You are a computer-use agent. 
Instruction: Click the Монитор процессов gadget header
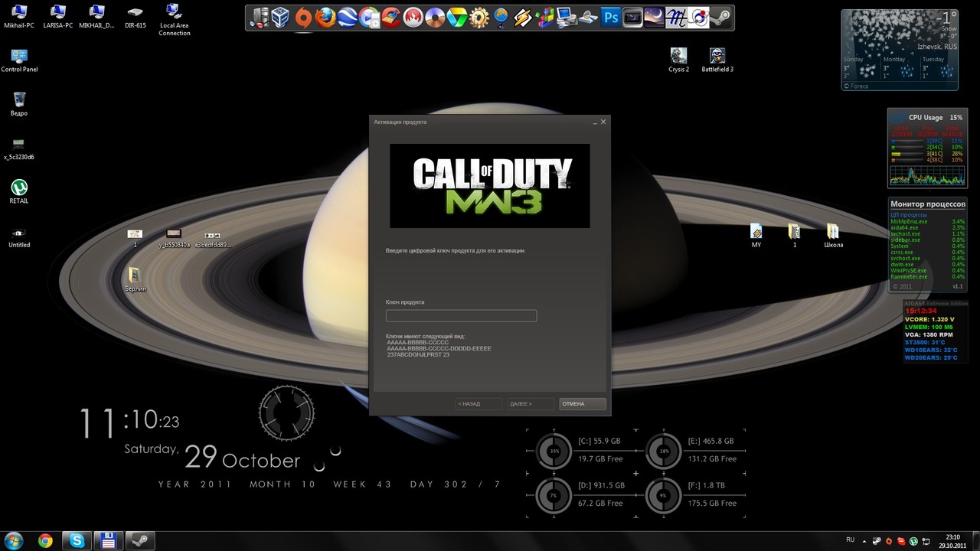tap(927, 204)
